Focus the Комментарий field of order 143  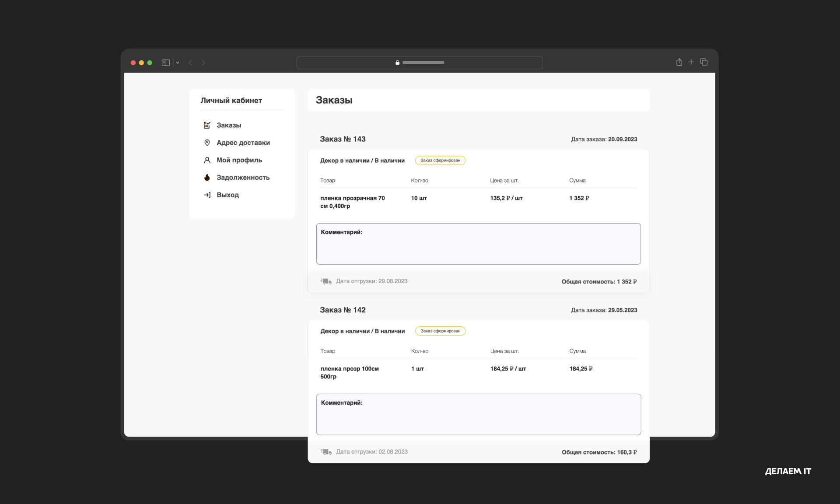pyautogui.click(x=479, y=244)
